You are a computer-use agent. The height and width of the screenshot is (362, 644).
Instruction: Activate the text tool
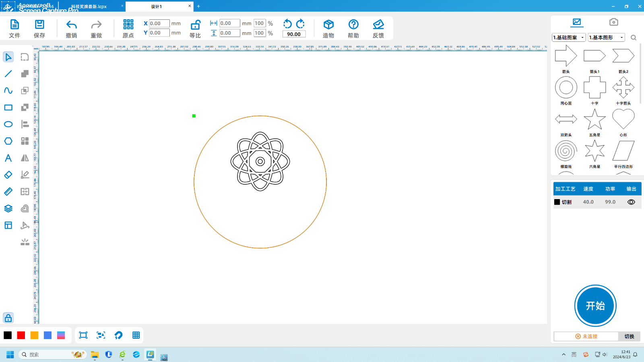(8, 158)
